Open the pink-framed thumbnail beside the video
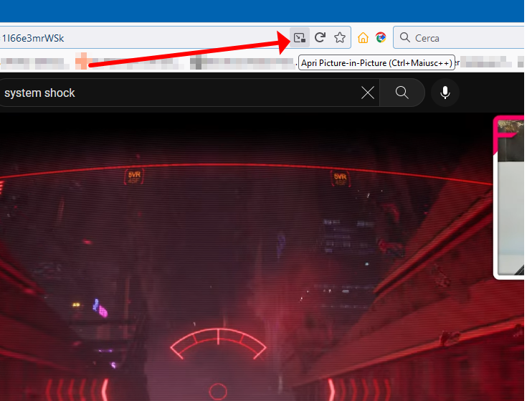 (509, 197)
